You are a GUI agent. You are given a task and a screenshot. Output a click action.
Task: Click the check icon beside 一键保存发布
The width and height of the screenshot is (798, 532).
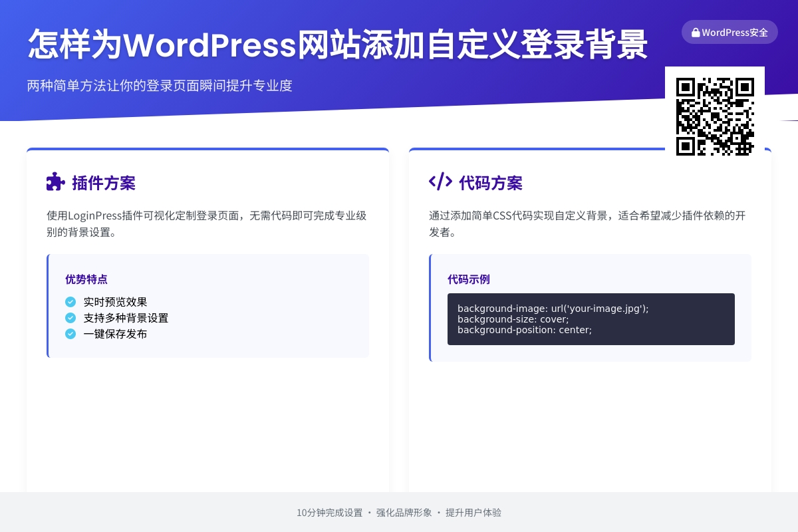[x=70, y=334]
